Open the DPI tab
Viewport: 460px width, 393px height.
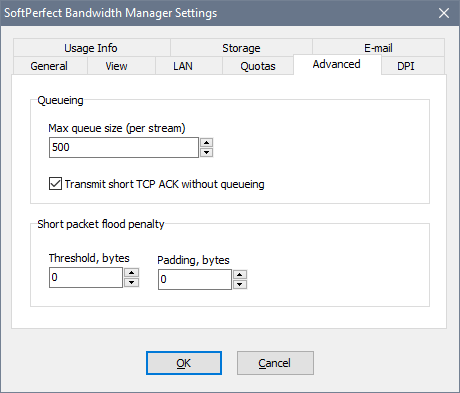coord(413,66)
